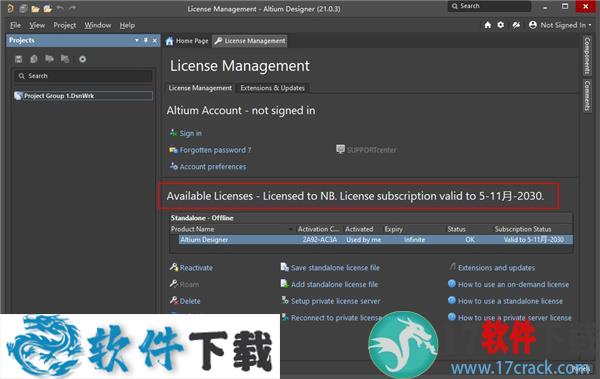Open Extensions and updates link
The width and height of the screenshot is (600, 379).
pyautogui.click(x=496, y=268)
